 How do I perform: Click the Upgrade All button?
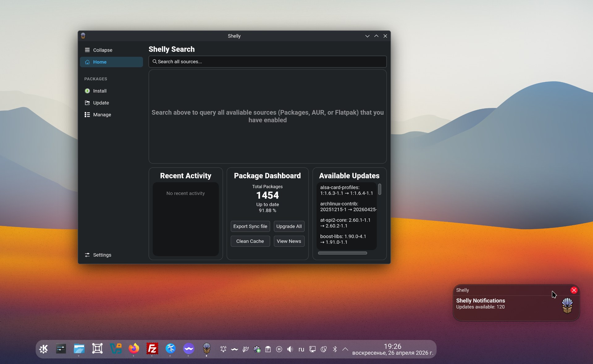[x=289, y=226]
